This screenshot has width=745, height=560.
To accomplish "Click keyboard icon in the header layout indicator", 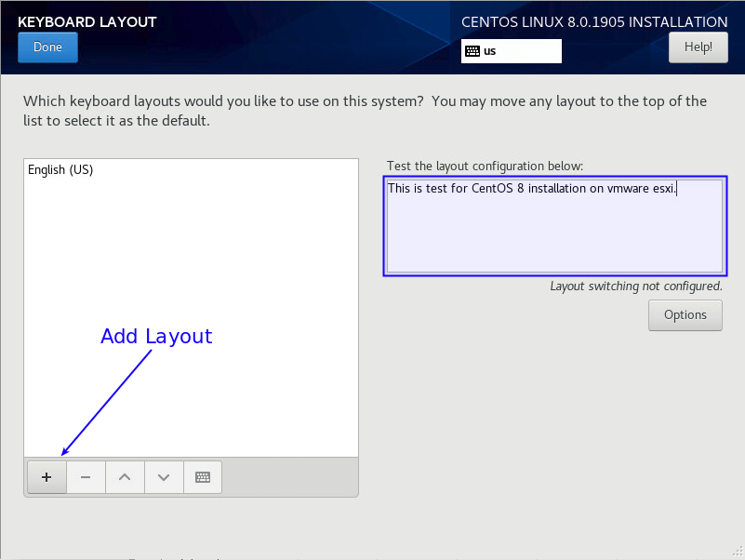I will 472,51.
